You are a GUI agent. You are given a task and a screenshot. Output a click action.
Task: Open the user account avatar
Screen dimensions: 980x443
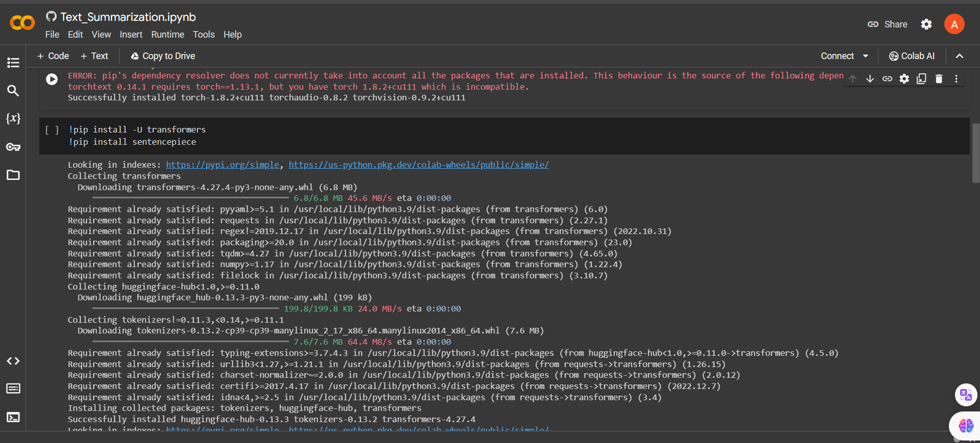(954, 24)
